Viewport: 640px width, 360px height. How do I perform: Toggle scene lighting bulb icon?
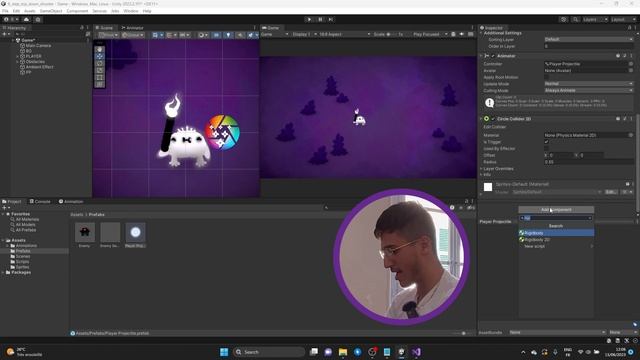[228, 35]
